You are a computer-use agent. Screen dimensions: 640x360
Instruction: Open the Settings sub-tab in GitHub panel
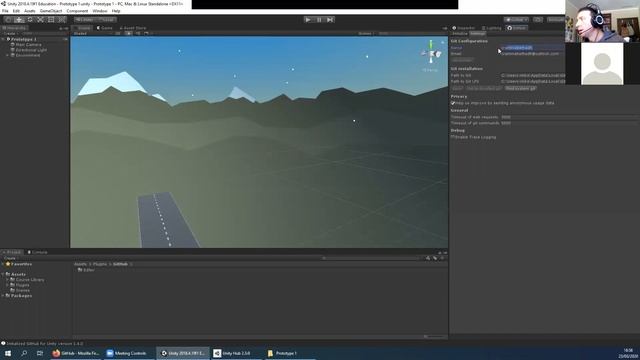(x=478, y=33)
